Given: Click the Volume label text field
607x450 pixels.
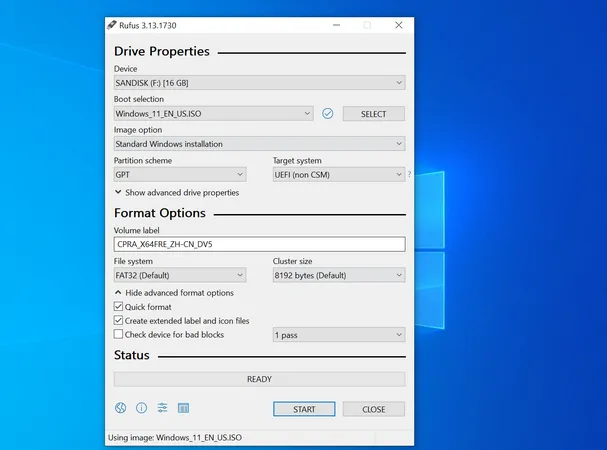Looking at the screenshot, I should [259, 244].
